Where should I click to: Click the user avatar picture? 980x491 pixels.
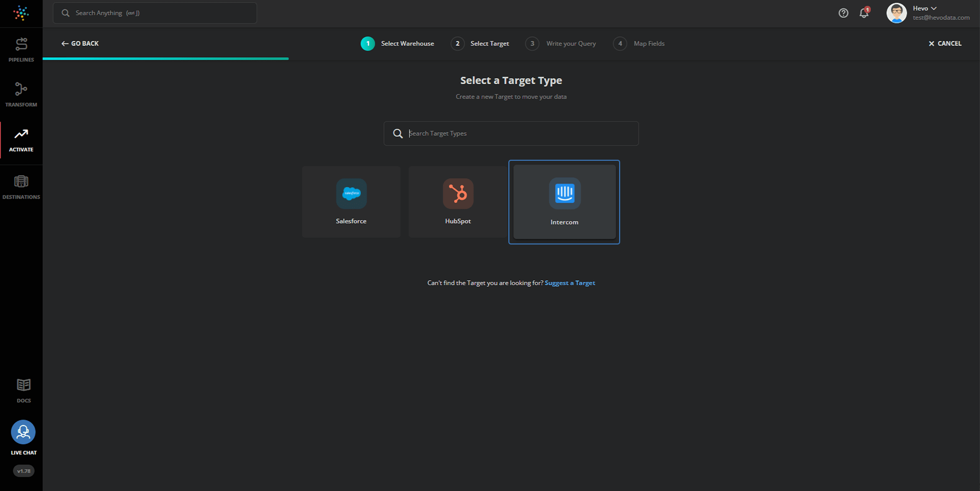tap(896, 13)
